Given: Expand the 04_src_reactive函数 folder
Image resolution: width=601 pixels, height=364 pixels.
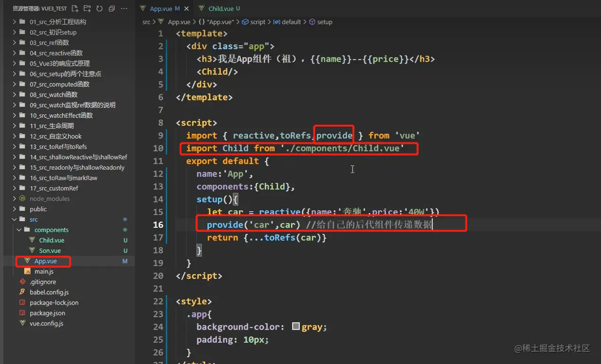Looking at the screenshot, I should (15, 53).
